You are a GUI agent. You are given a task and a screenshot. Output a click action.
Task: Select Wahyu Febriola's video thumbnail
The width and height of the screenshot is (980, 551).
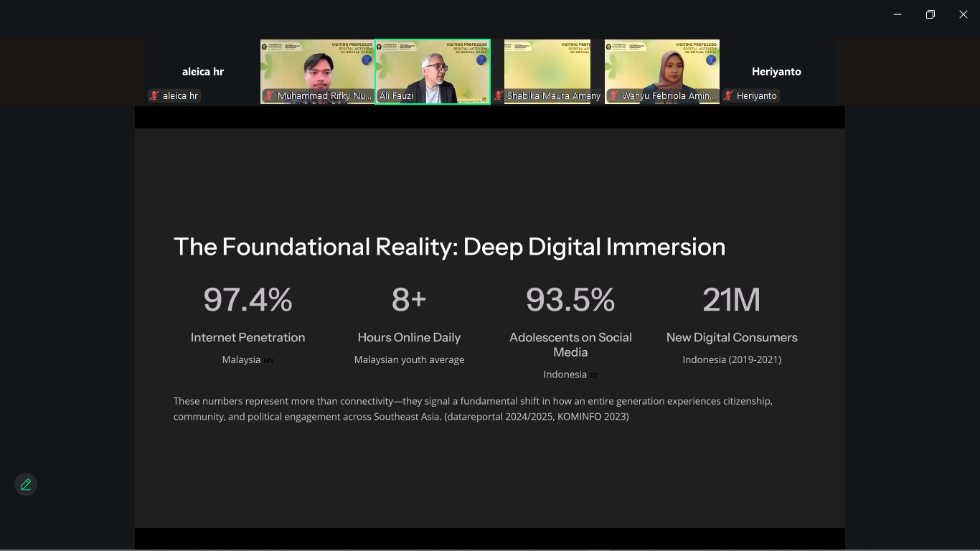pos(661,68)
